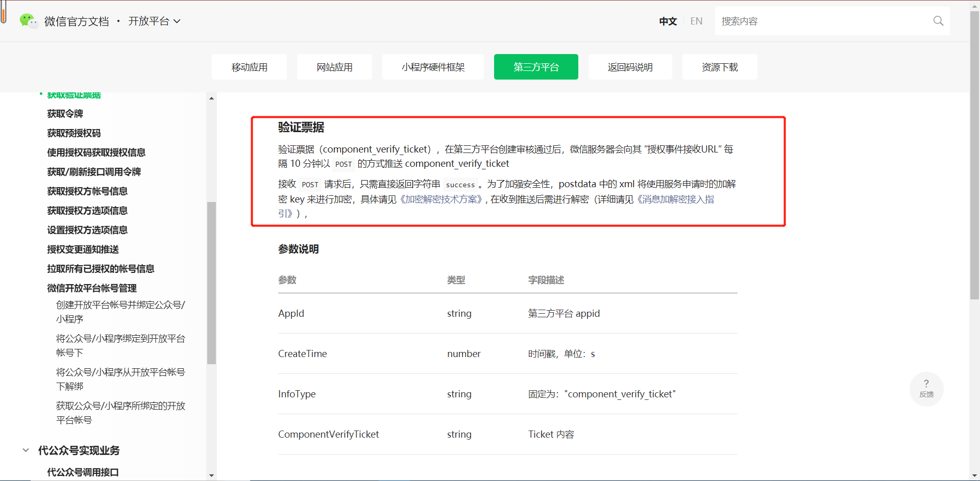Screen dimensions: 980x481
Task: Collapse the 代公众号实现业务 section
Action: click(x=26, y=450)
